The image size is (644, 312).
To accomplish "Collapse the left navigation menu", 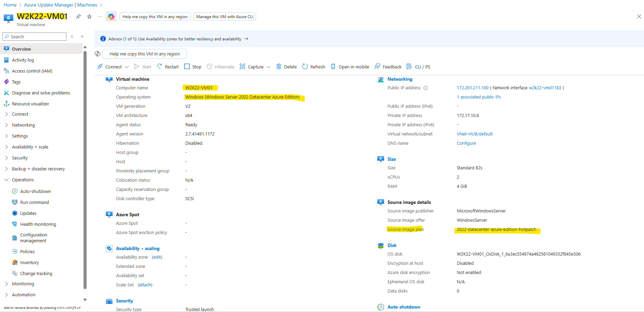I will 82,37.
